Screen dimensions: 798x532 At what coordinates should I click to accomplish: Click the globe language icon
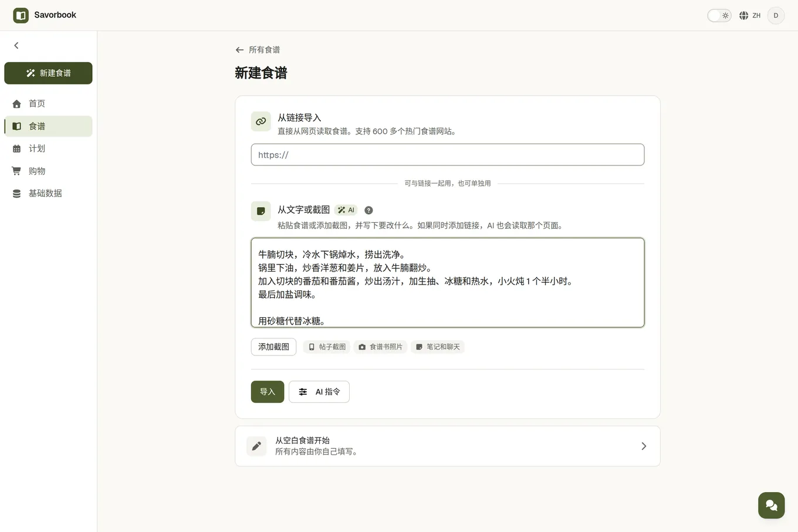tap(743, 16)
